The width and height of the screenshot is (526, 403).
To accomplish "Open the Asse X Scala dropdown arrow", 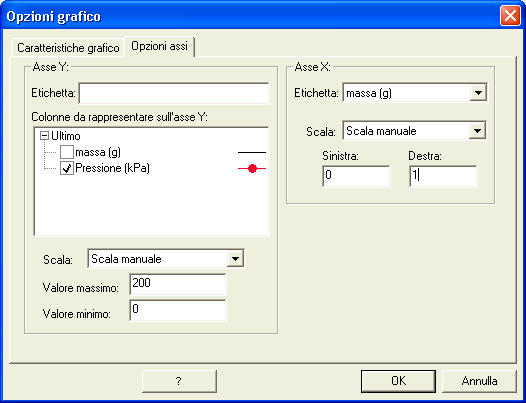I will pyautogui.click(x=477, y=131).
